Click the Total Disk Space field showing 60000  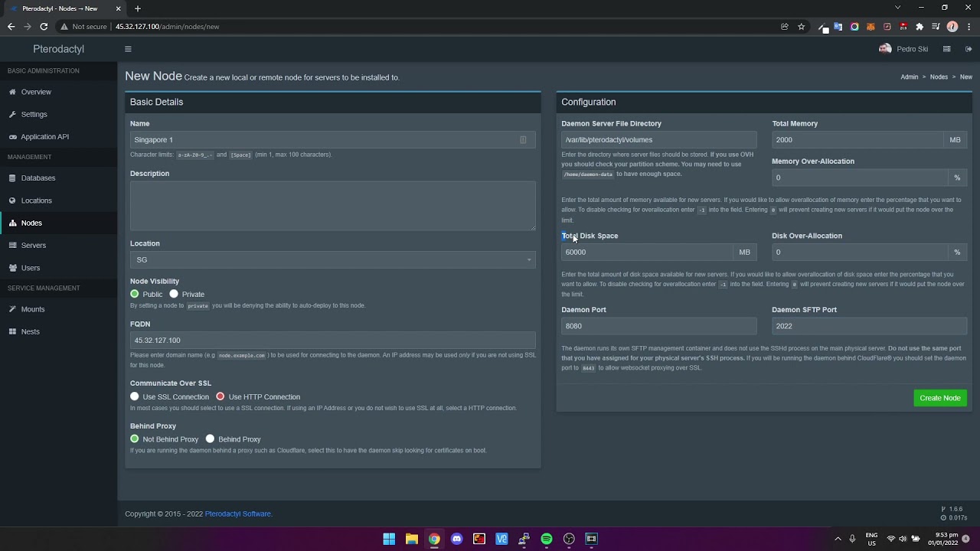coord(647,252)
